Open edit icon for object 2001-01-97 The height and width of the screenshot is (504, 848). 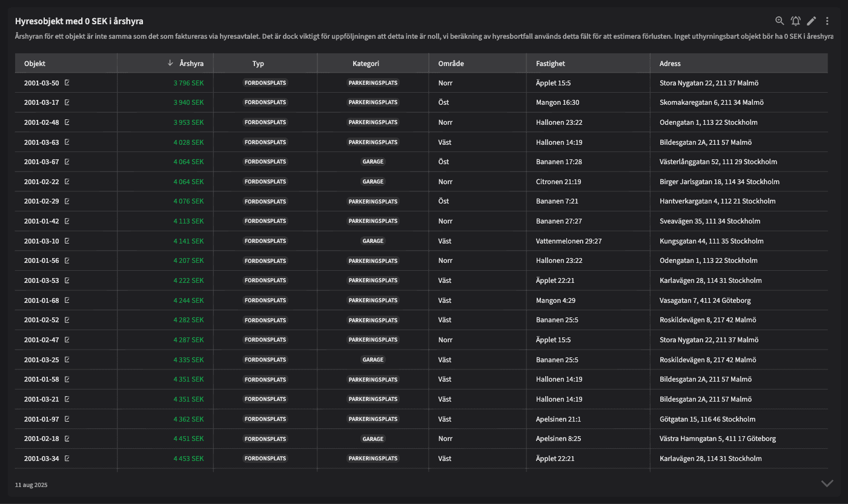point(67,419)
